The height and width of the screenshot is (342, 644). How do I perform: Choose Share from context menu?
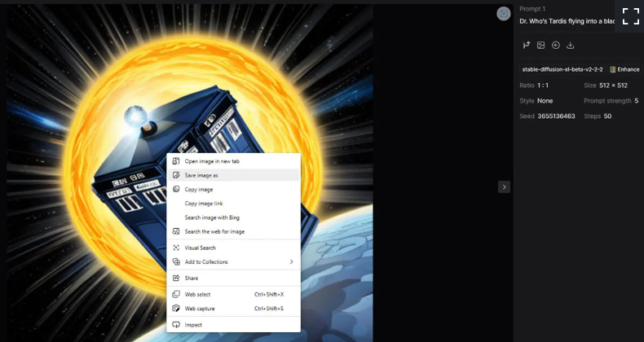pos(233,278)
